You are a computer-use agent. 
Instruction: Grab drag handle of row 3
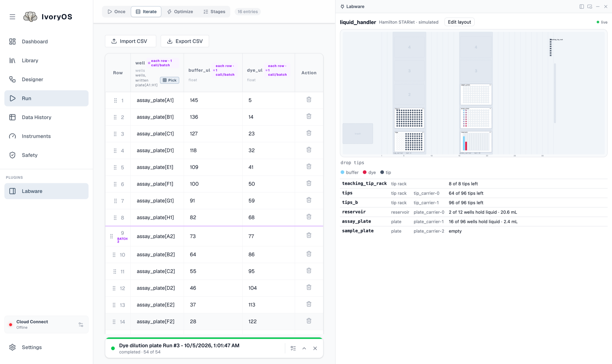[115, 134]
